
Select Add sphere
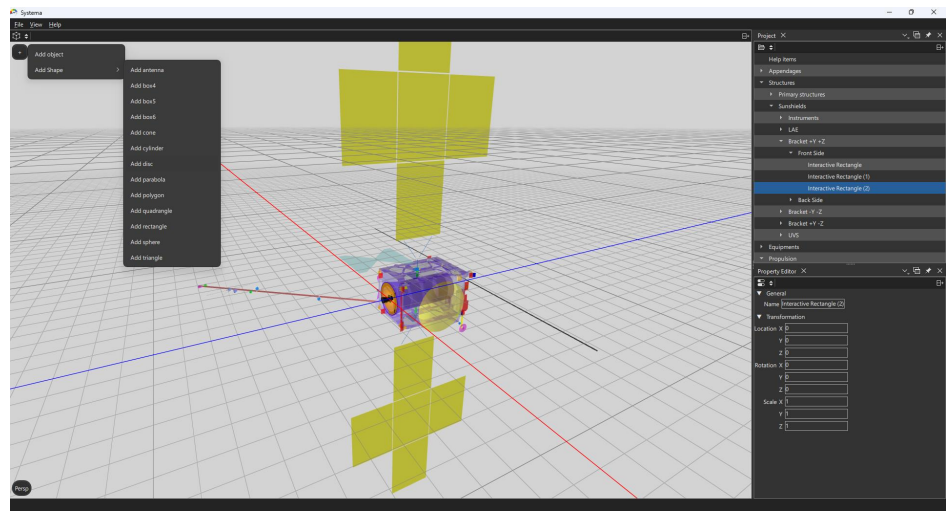pos(172,242)
